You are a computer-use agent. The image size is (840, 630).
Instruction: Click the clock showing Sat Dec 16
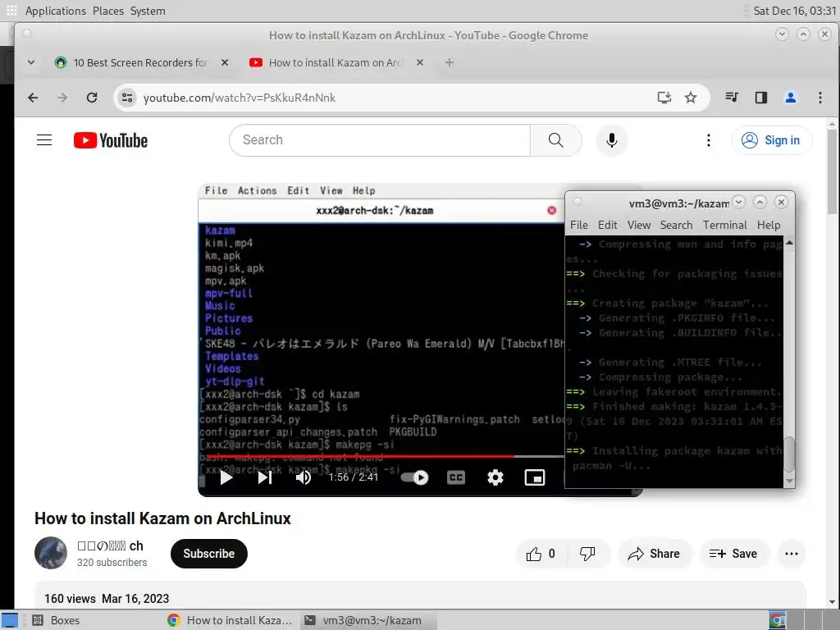click(x=795, y=11)
